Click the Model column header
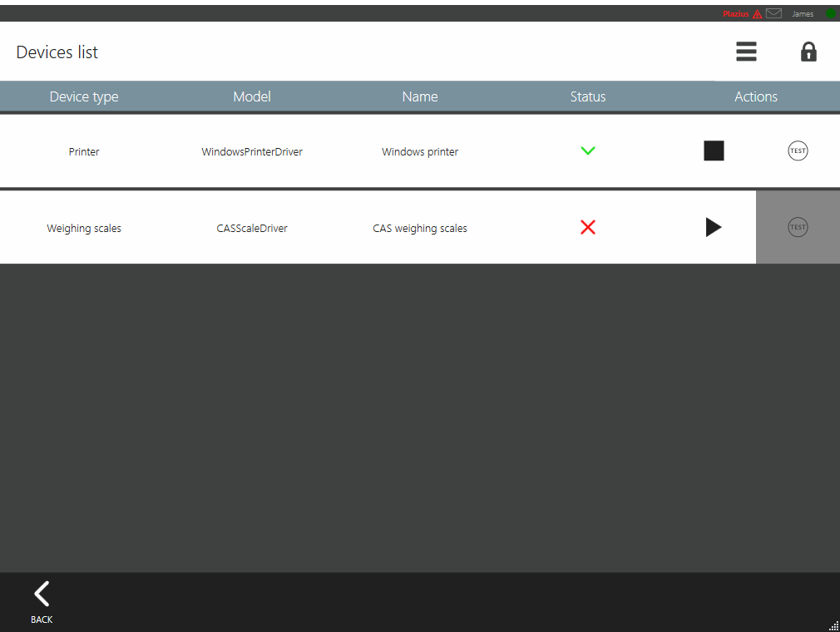Image resolution: width=840 pixels, height=632 pixels. click(252, 96)
